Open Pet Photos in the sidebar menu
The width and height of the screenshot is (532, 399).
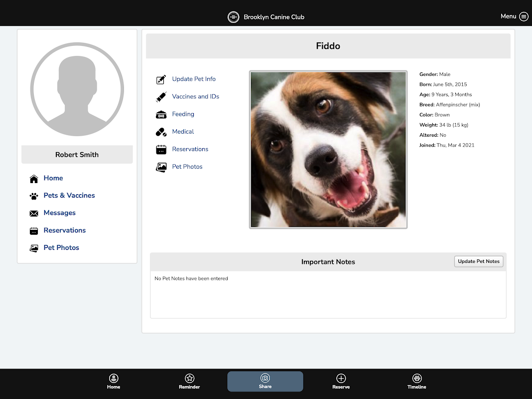pyautogui.click(x=61, y=247)
